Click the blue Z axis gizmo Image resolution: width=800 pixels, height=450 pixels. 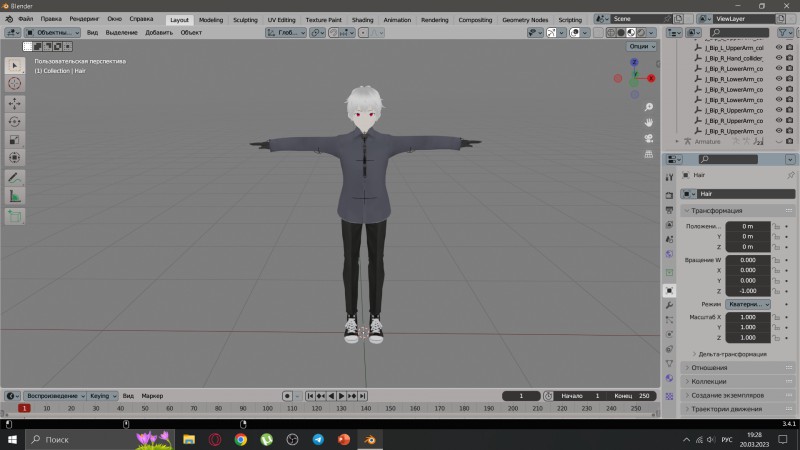(634, 62)
